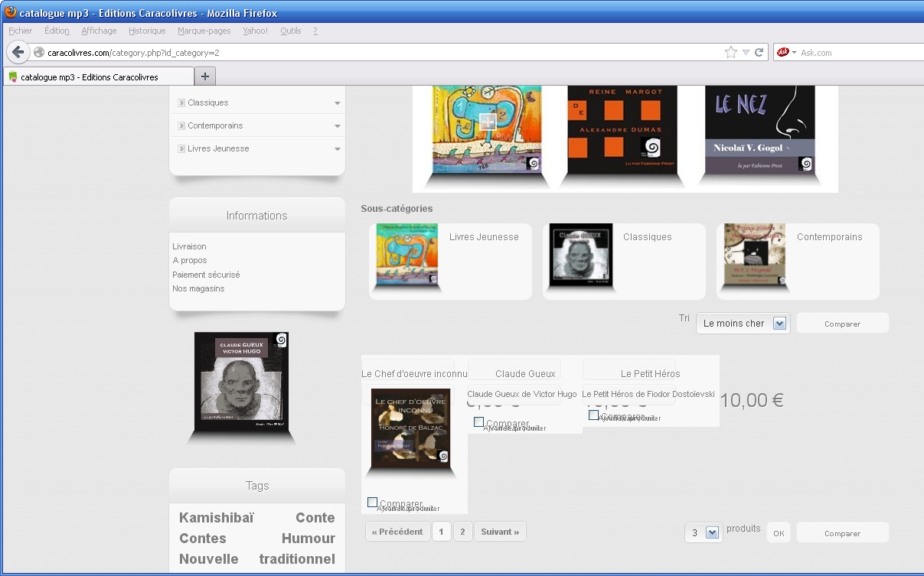Go to the Suivant page
Image resolution: width=924 pixels, height=576 pixels.
point(501,532)
